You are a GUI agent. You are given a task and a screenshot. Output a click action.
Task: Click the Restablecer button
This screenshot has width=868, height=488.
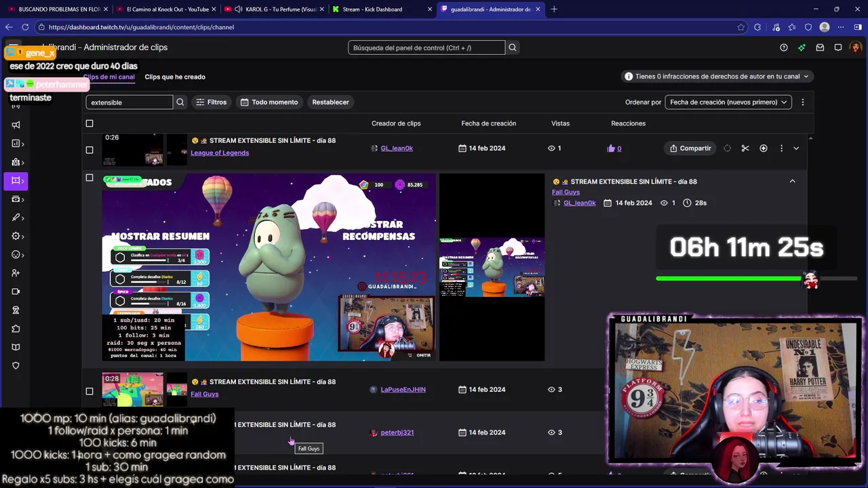pos(330,102)
